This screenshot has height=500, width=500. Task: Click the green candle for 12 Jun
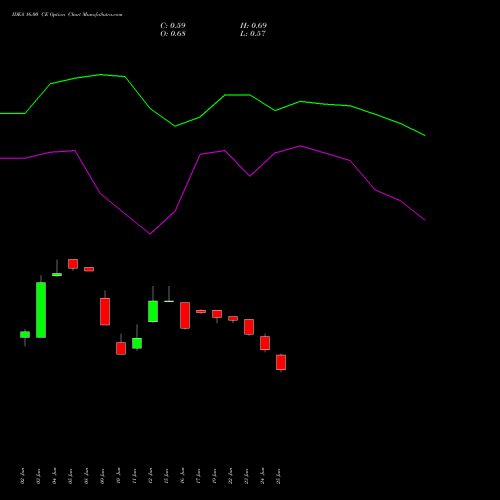tap(153, 311)
